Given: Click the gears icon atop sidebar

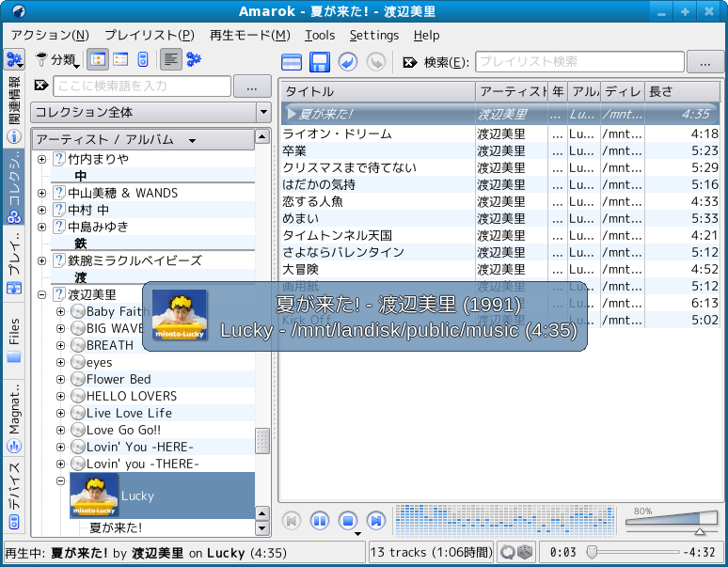Looking at the screenshot, I should pos(14,59).
